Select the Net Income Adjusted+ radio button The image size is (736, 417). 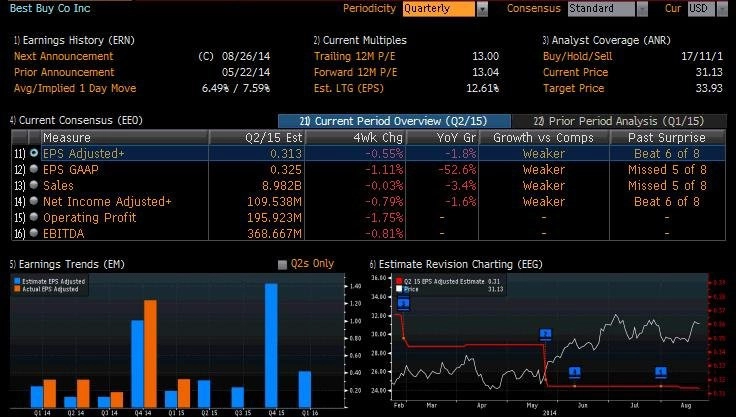pyautogui.click(x=34, y=201)
